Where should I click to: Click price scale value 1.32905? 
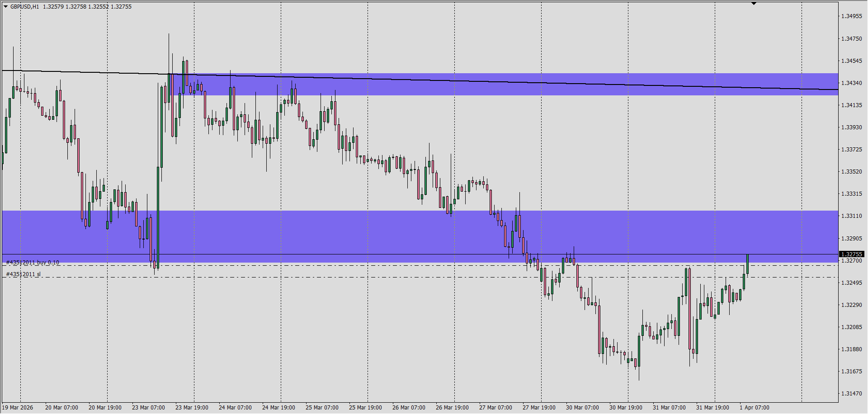[851, 239]
